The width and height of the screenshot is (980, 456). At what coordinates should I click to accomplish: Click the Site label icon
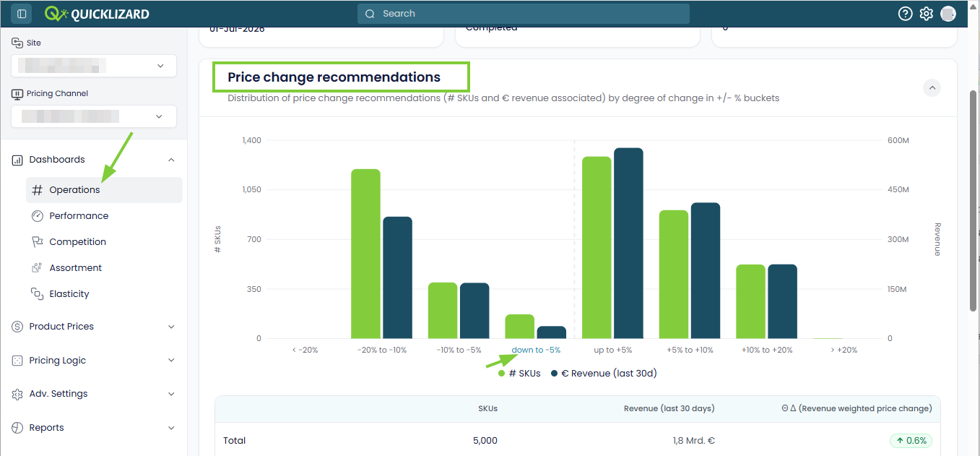click(x=17, y=43)
